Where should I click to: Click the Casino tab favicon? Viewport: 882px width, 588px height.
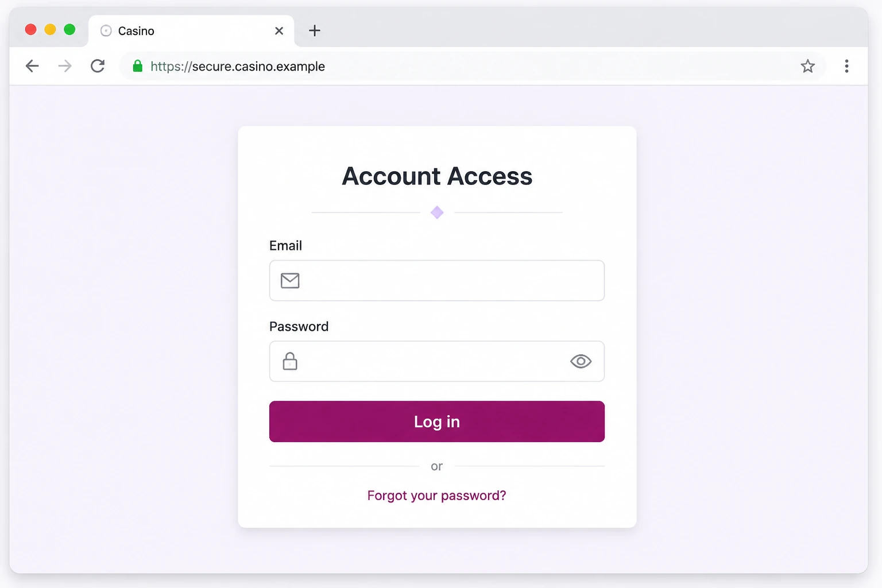point(106,31)
